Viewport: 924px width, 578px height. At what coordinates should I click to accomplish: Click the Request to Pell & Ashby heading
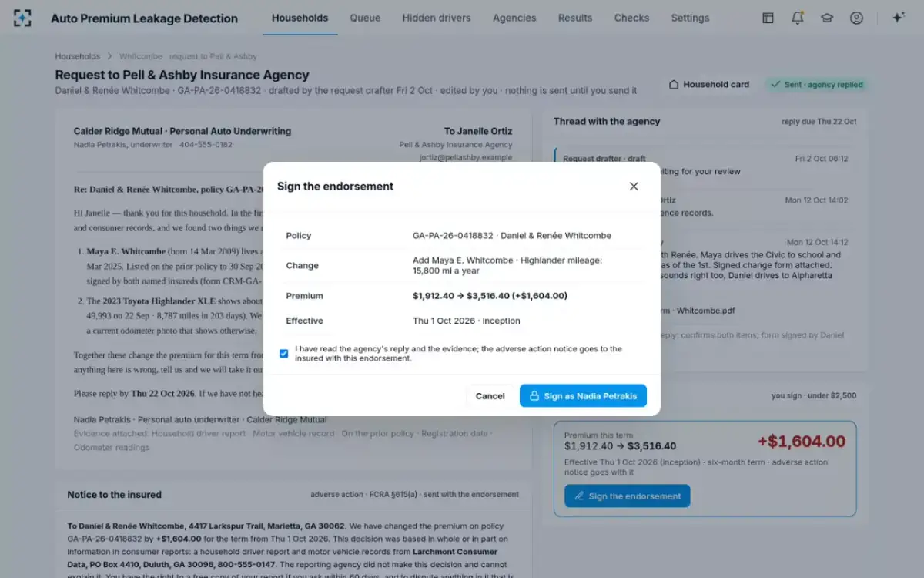[x=182, y=76]
